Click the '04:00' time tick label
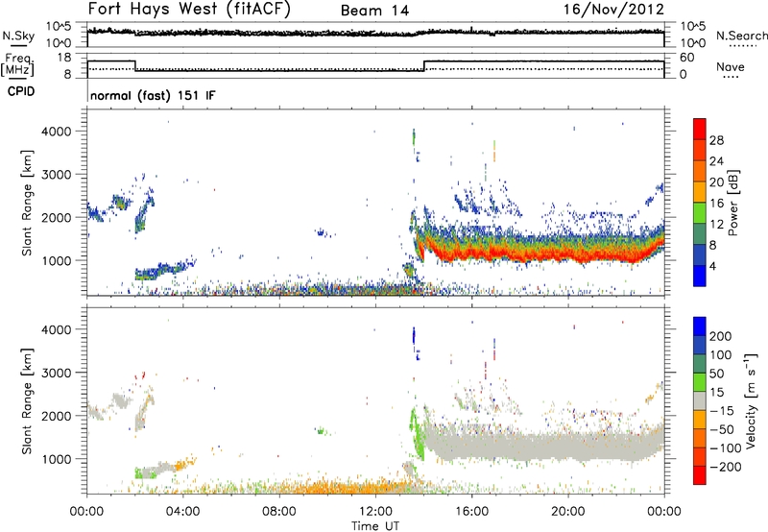The height and width of the screenshot is (532, 768). click(x=182, y=512)
